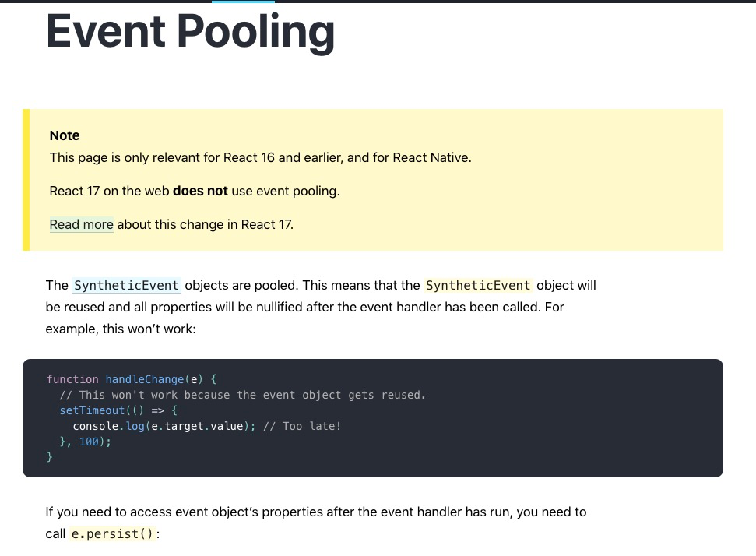Click the 100 timeout value in code
The image size is (756, 556).
click(89, 442)
